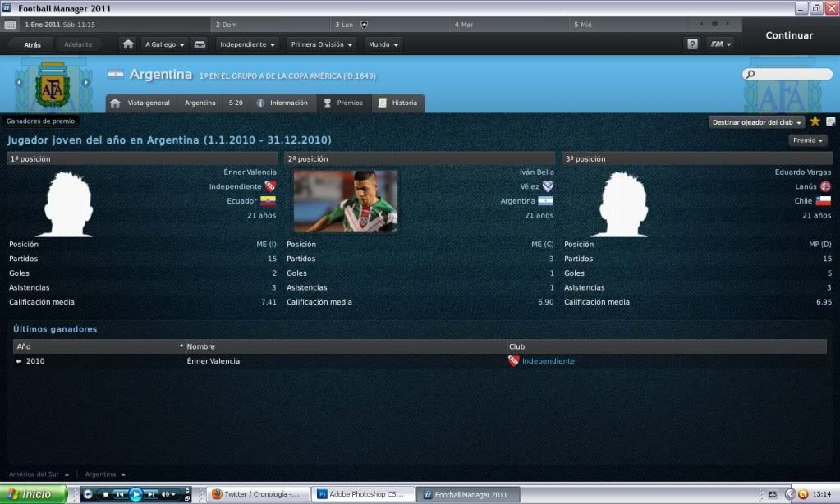Open the calendar icon beside the date
Viewport: 840px width, 504px height.
10,25
